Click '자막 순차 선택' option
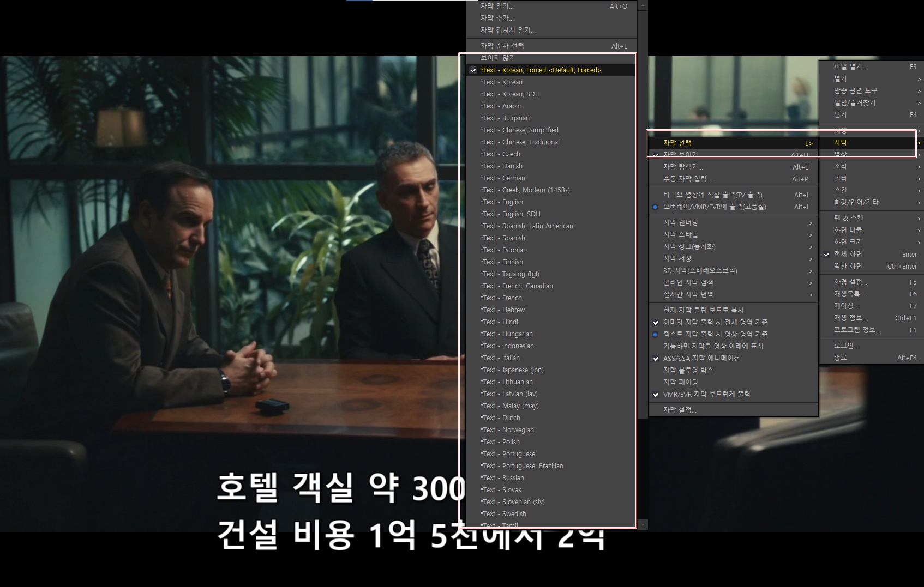Screen dimensions: 924x587 551,46
